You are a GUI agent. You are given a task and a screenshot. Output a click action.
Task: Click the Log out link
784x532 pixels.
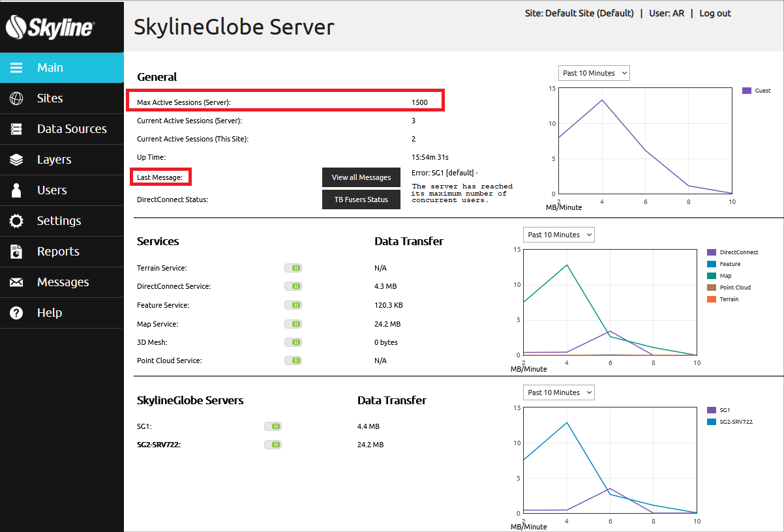tap(715, 13)
